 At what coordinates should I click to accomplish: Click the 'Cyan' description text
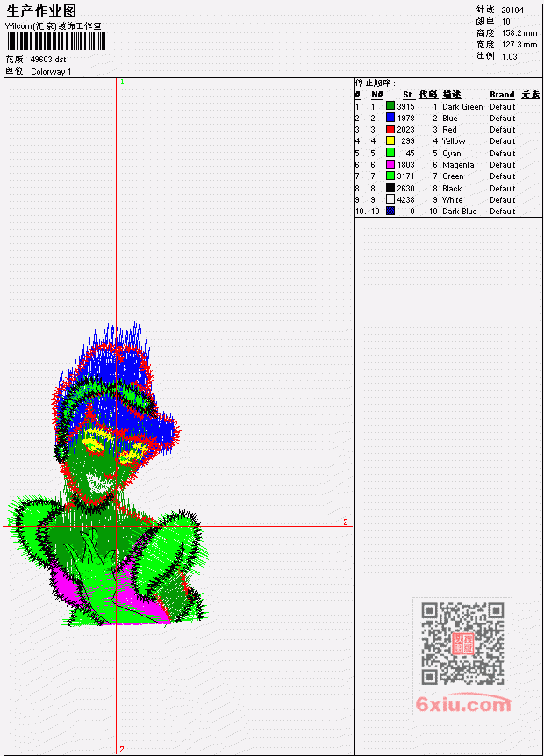[452, 154]
